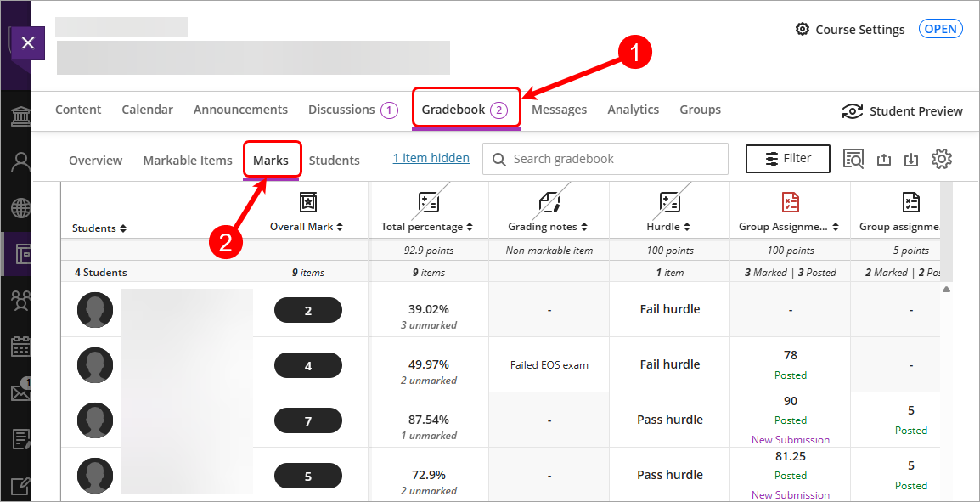
Task: Open the gradebook search-list view icon
Action: 853,159
